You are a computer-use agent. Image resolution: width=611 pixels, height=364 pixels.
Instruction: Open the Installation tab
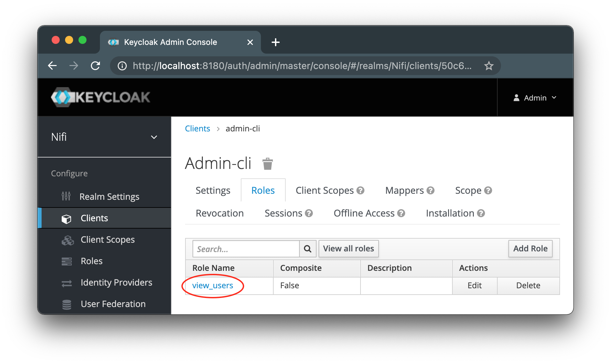coord(450,213)
